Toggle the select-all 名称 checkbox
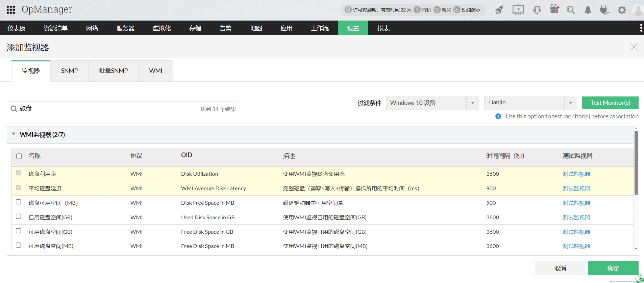Image resolution: width=644 pixels, height=283 pixels. [19, 156]
